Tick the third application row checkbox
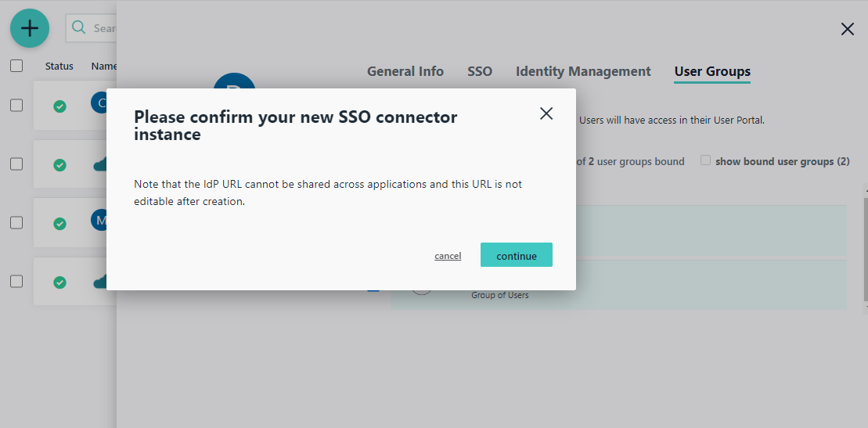868x428 pixels. click(16, 223)
